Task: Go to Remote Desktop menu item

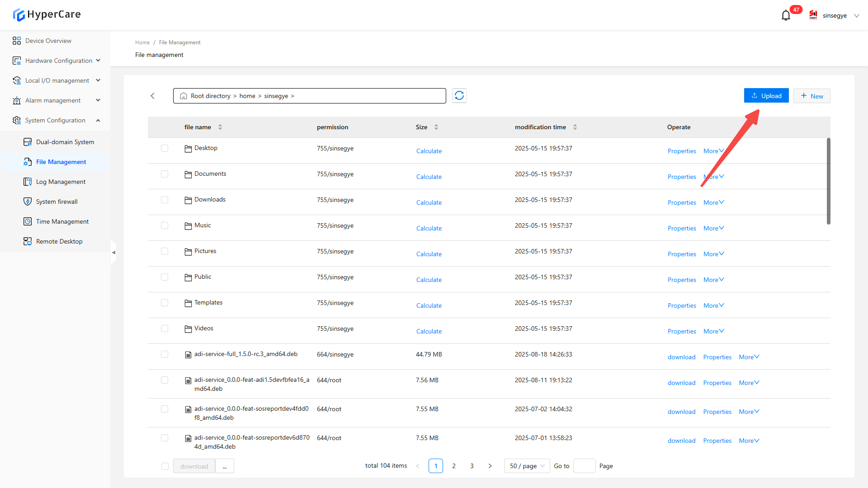Action: pos(59,241)
